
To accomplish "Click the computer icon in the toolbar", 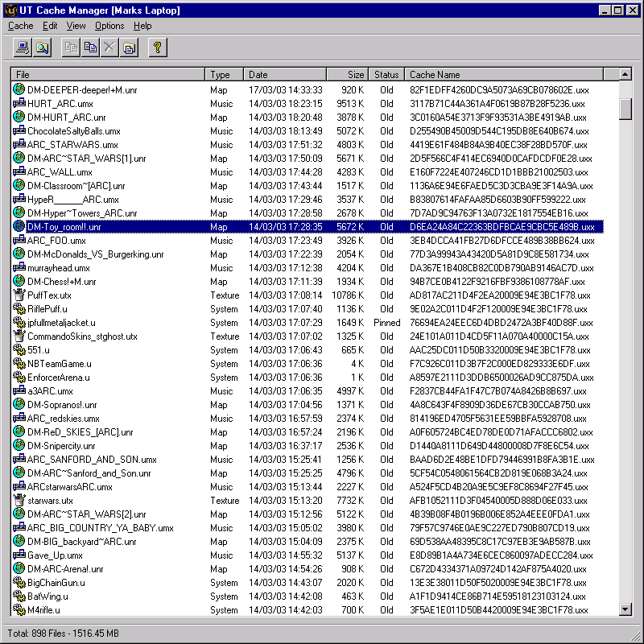I will [x=23, y=48].
